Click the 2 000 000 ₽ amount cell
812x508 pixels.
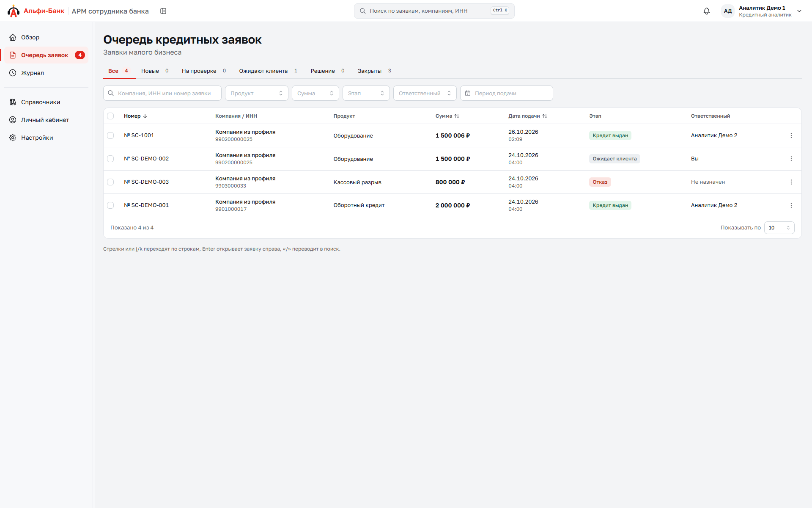point(453,205)
